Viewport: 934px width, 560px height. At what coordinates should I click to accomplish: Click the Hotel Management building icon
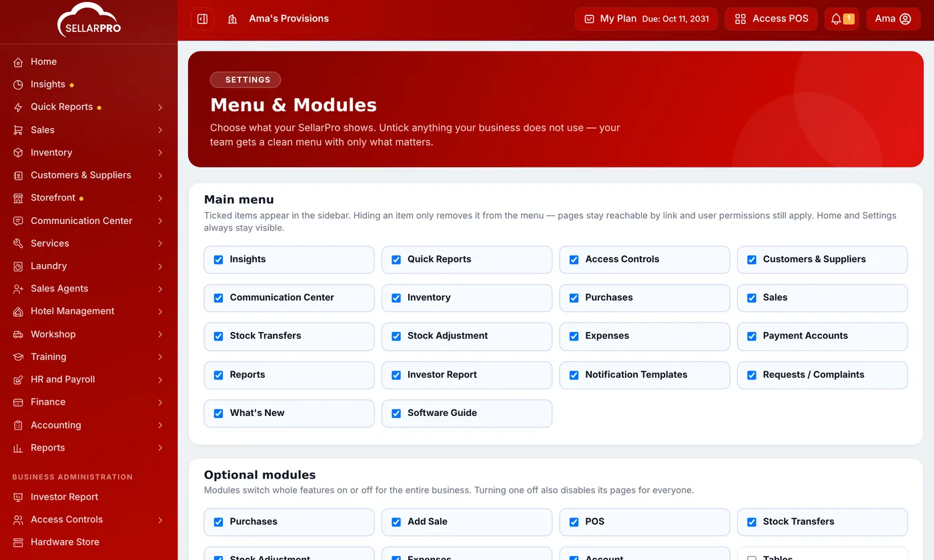[18, 311]
